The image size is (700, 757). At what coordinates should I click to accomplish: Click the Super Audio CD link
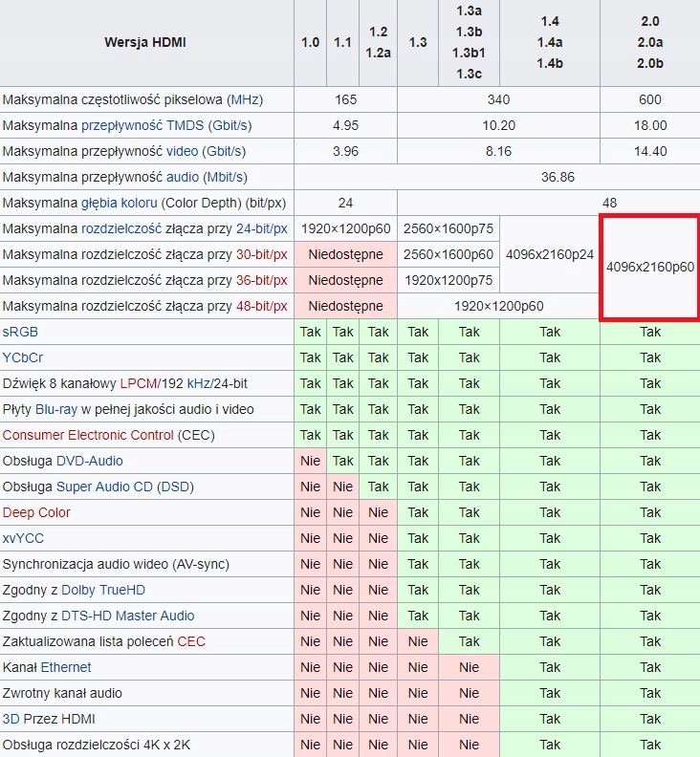[x=104, y=487]
